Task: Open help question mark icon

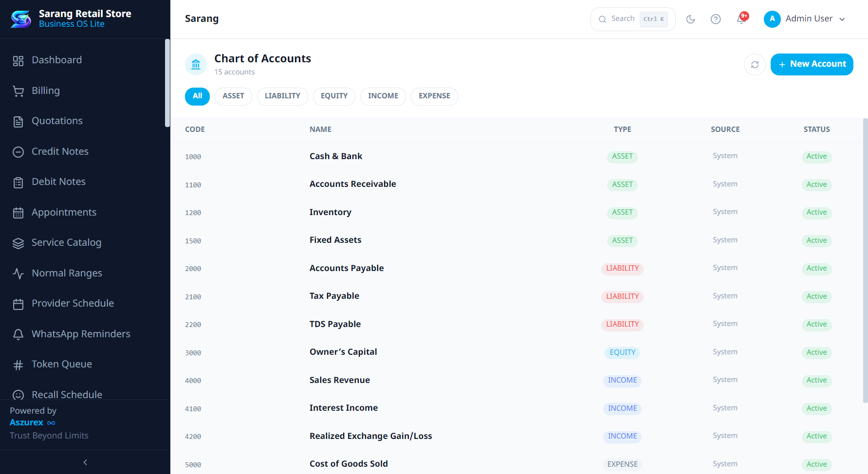Action: (716, 19)
